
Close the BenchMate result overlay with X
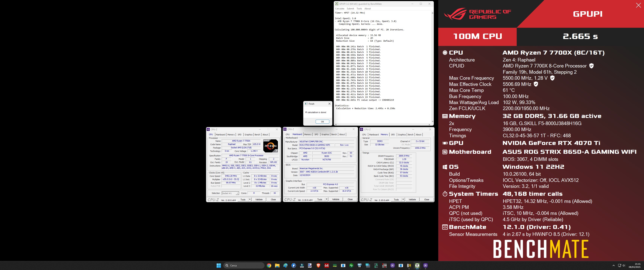pyautogui.click(x=638, y=5)
